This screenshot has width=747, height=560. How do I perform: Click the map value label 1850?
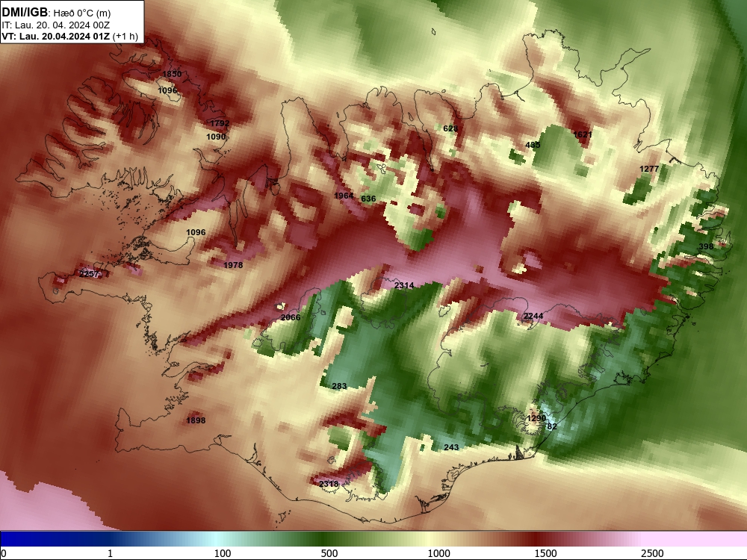click(172, 74)
